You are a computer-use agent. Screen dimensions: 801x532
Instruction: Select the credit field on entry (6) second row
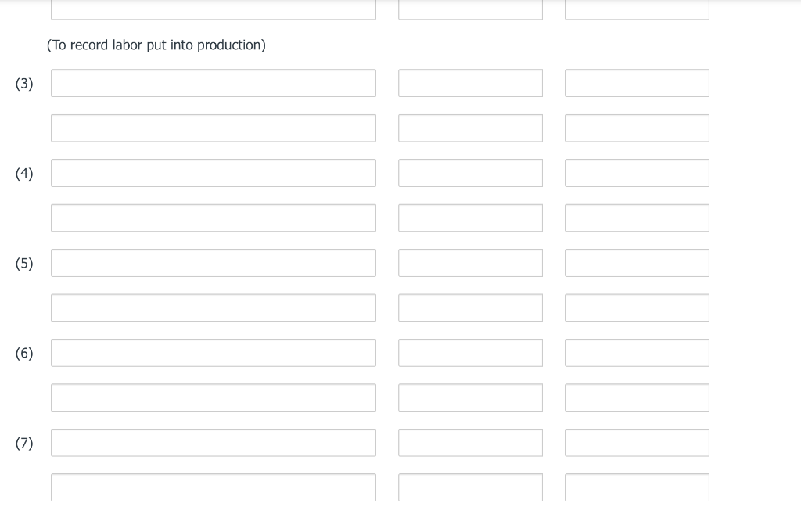click(x=637, y=397)
